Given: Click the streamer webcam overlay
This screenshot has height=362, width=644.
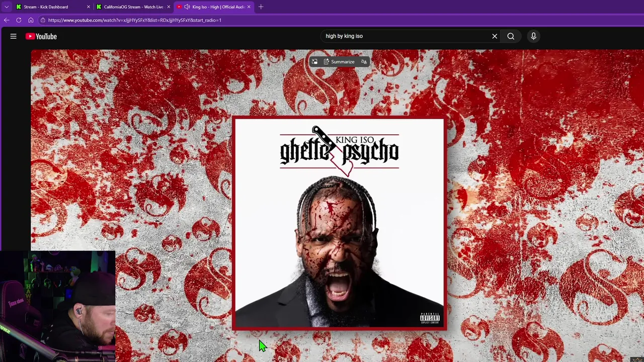Looking at the screenshot, I should pos(57,306).
